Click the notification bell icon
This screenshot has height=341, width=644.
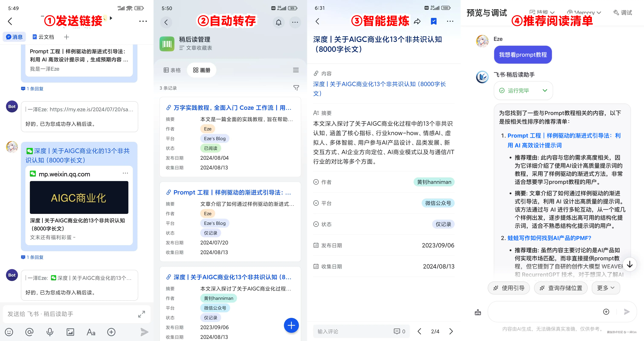click(x=278, y=22)
